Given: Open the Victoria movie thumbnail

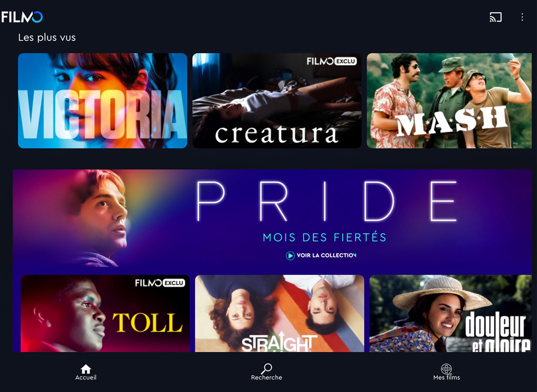Looking at the screenshot, I should pos(103,101).
